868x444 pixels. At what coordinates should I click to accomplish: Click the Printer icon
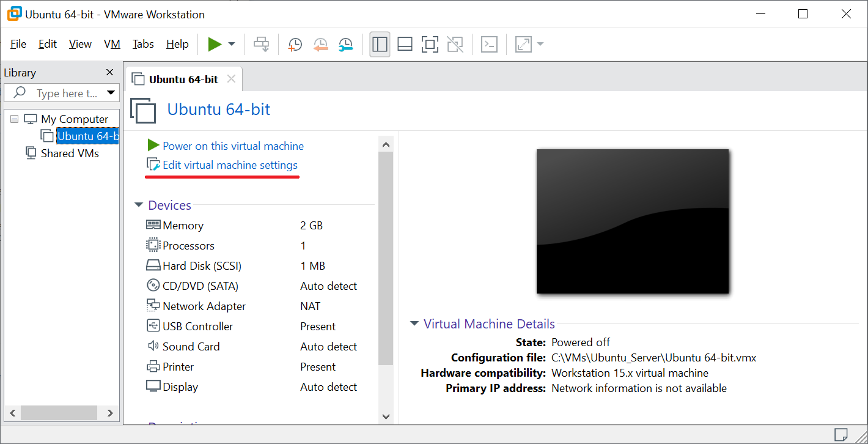153,366
